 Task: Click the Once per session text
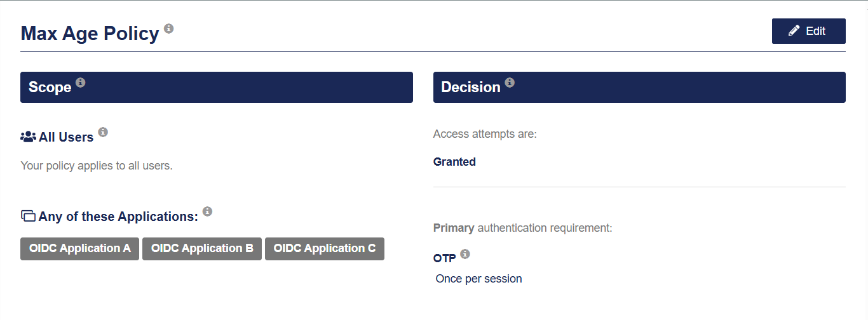click(x=478, y=279)
